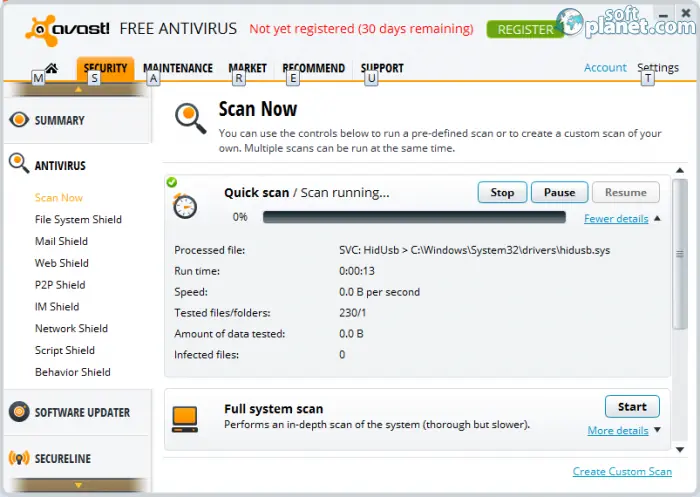Open Mail Shield
The width and height of the screenshot is (700, 497).
click(x=61, y=241)
